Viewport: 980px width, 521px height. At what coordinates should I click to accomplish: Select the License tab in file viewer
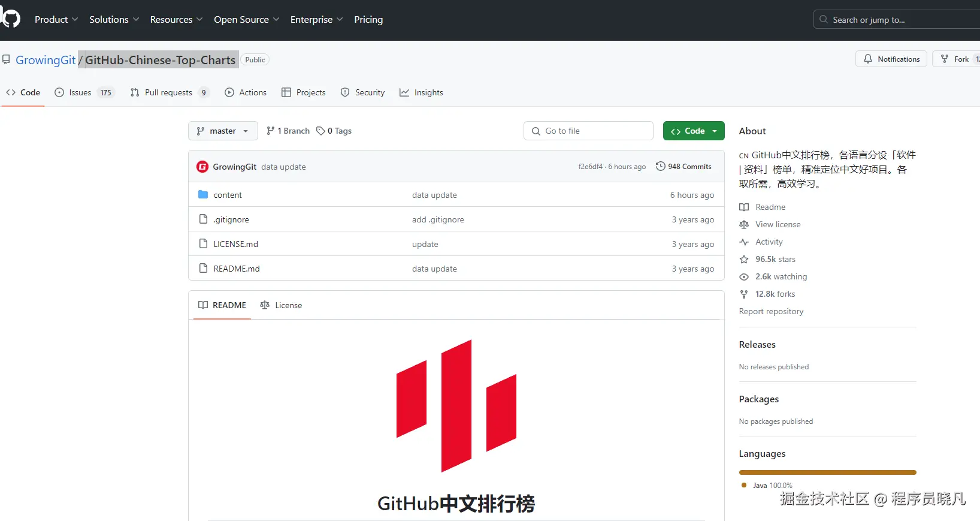(281, 305)
